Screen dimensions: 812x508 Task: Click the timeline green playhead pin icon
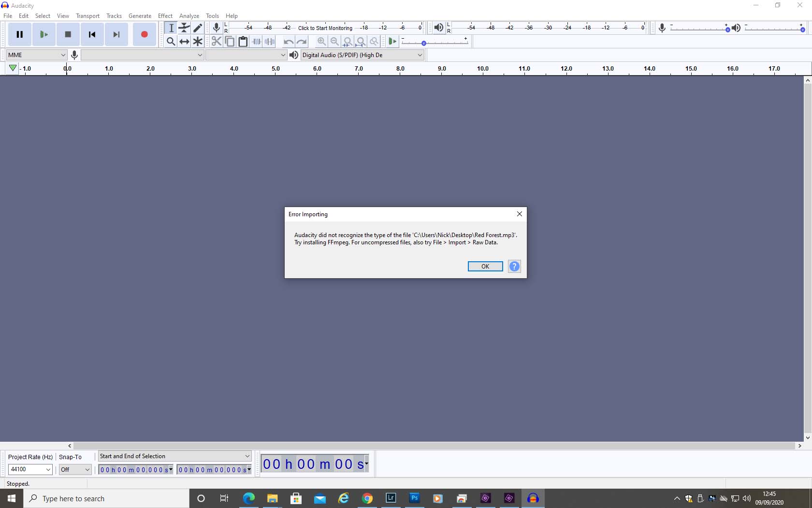click(x=13, y=69)
